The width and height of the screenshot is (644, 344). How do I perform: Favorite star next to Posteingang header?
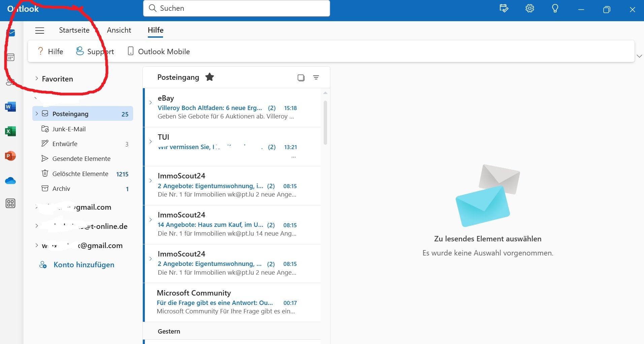[210, 77]
